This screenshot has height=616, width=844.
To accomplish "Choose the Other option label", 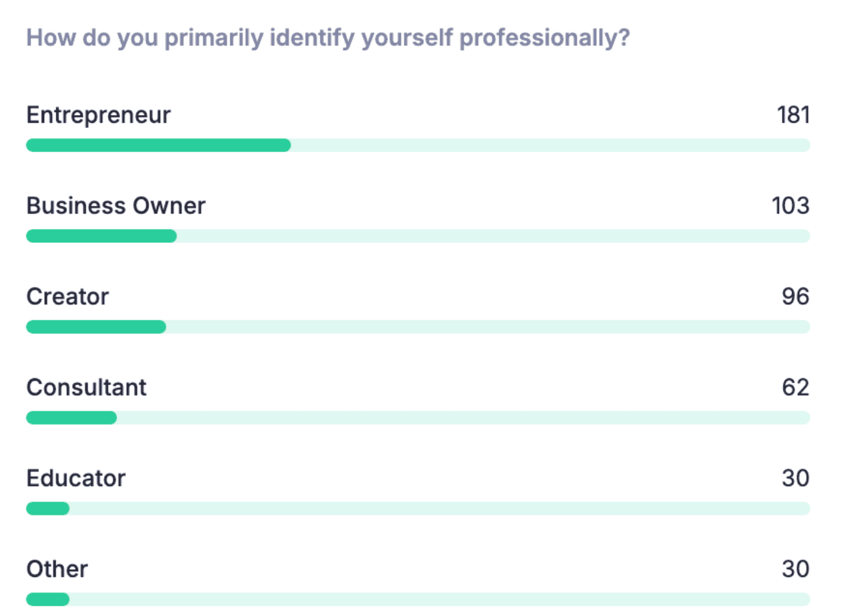I will pyautogui.click(x=57, y=569).
